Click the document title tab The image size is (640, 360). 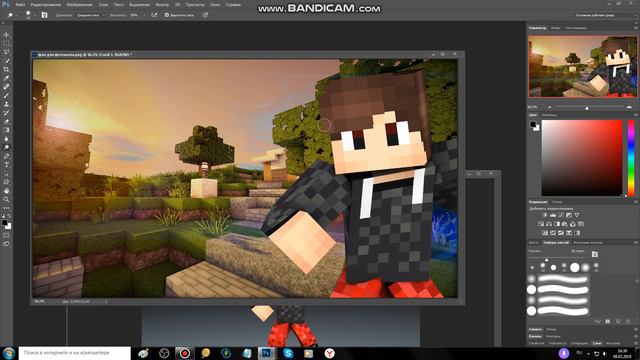(84, 54)
